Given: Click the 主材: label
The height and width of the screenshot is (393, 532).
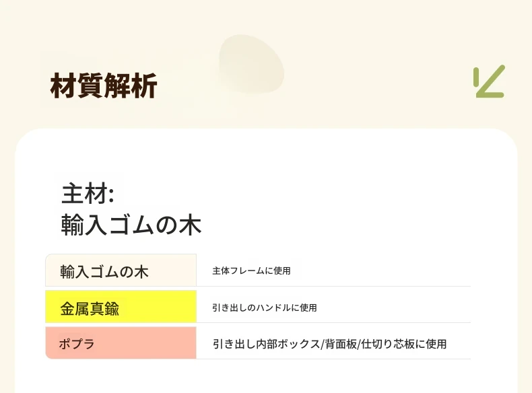Looking at the screenshot, I should click(88, 193).
